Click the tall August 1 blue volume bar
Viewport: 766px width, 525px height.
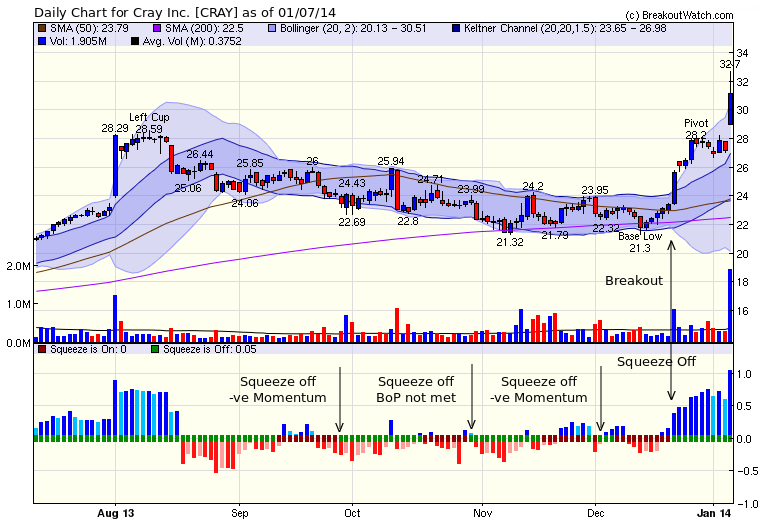(115, 318)
